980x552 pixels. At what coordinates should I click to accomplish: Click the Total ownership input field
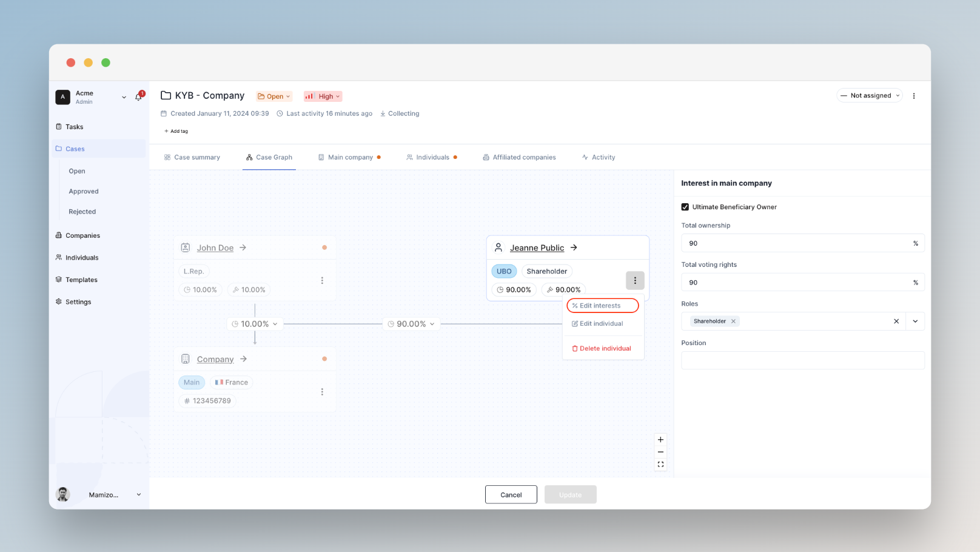pos(802,243)
